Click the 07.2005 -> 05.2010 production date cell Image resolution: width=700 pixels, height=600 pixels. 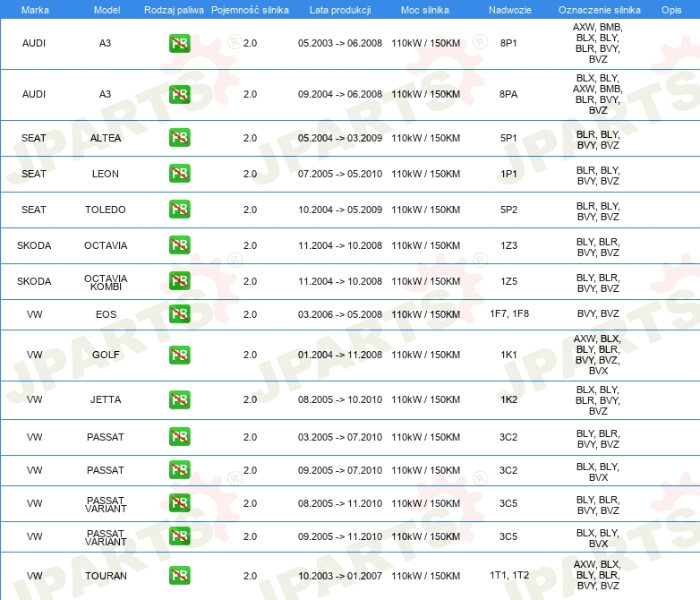[x=339, y=174]
